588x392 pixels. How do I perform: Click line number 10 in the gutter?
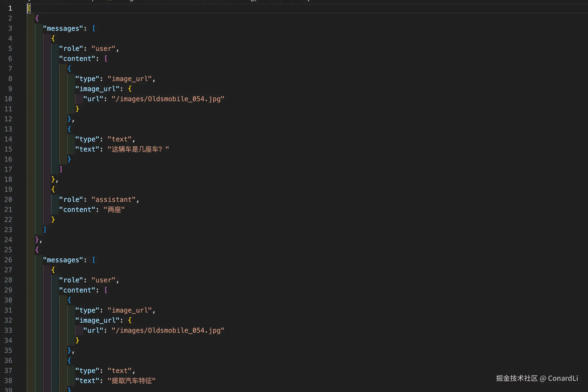point(8,99)
